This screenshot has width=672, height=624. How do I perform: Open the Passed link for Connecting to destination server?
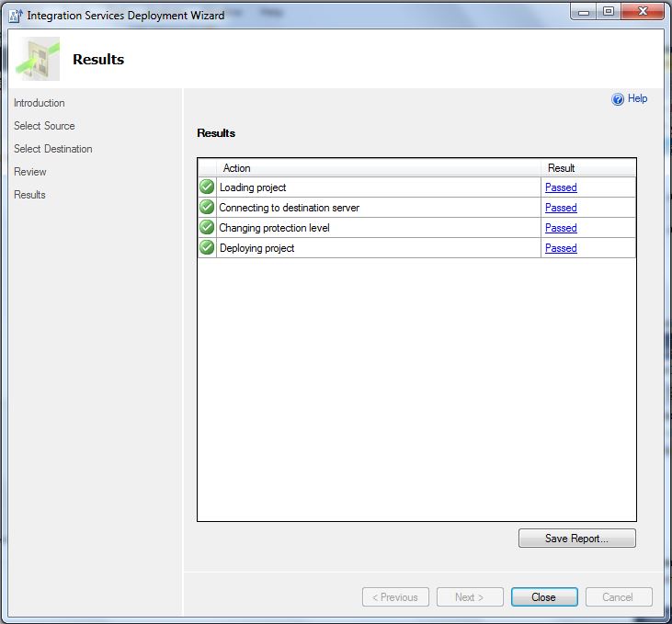[x=561, y=208]
